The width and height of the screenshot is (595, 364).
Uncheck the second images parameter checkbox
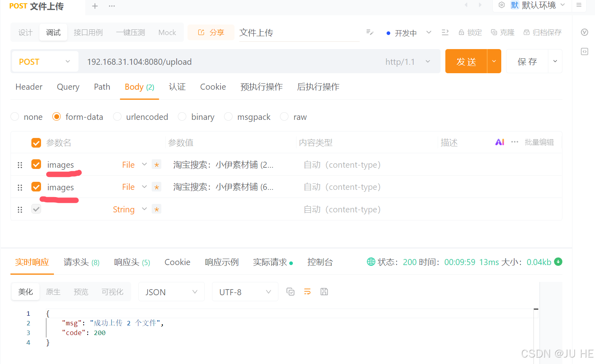[x=36, y=187]
